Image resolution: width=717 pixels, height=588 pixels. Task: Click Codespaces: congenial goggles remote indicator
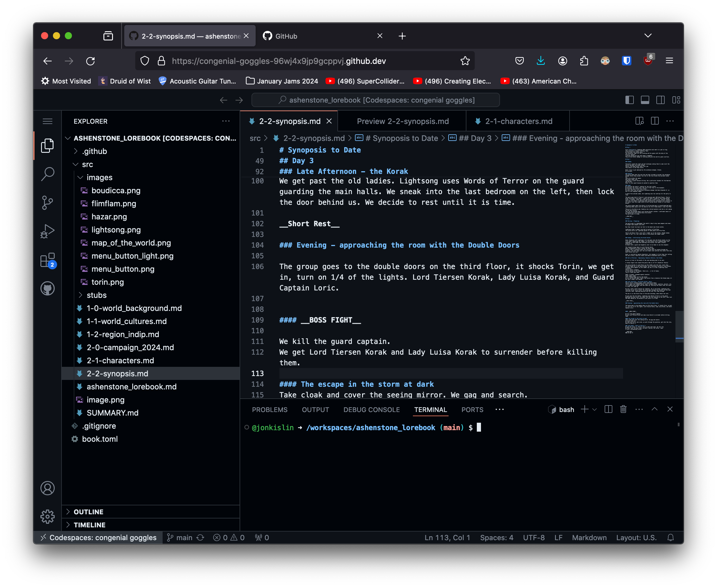99,537
